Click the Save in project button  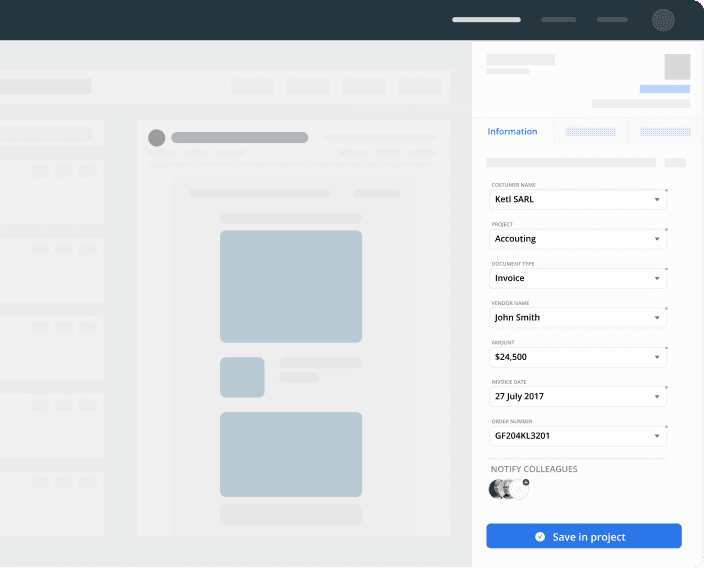click(x=584, y=537)
